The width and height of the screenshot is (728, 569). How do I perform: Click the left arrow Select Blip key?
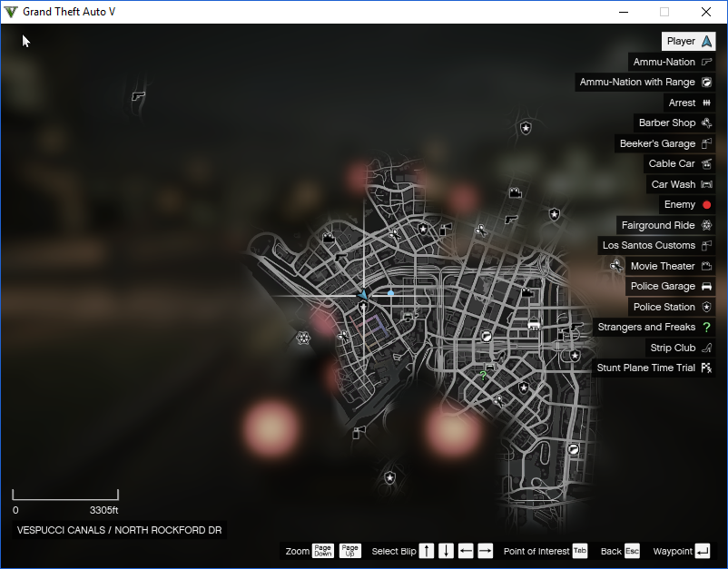(466, 551)
